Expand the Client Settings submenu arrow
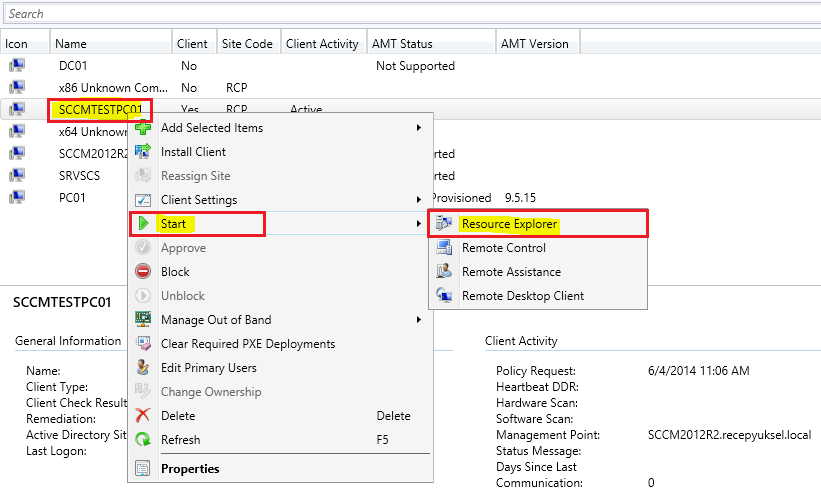821x491 pixels. click(x=419, y=200)
